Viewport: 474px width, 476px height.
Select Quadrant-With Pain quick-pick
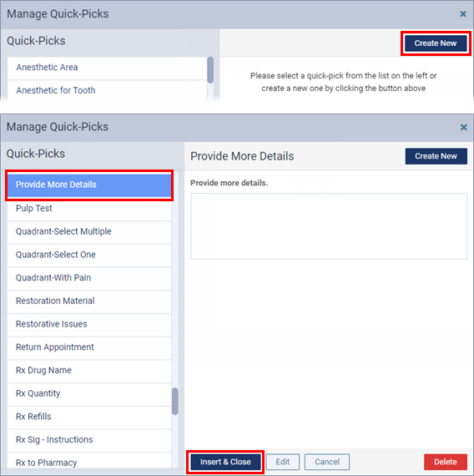[x=89, y=278]
